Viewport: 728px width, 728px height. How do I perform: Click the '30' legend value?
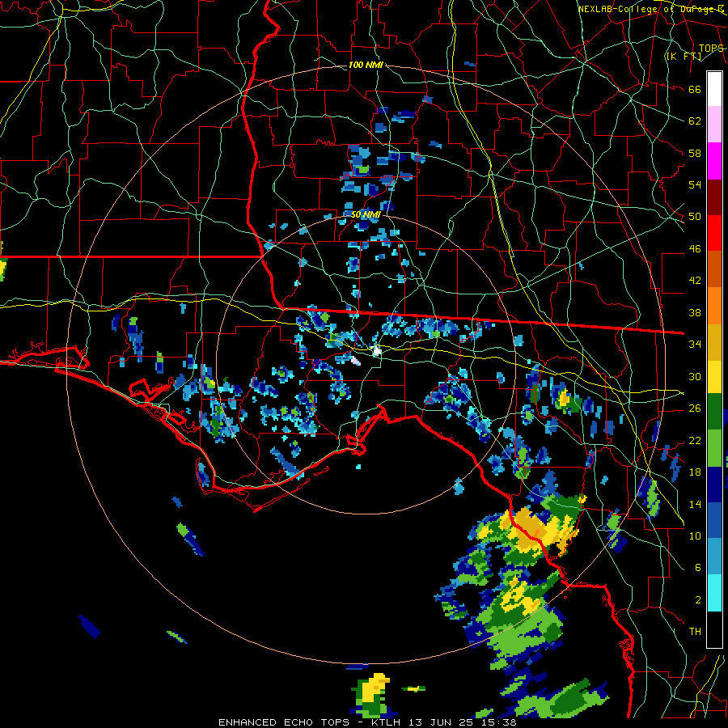click(695, 376)
